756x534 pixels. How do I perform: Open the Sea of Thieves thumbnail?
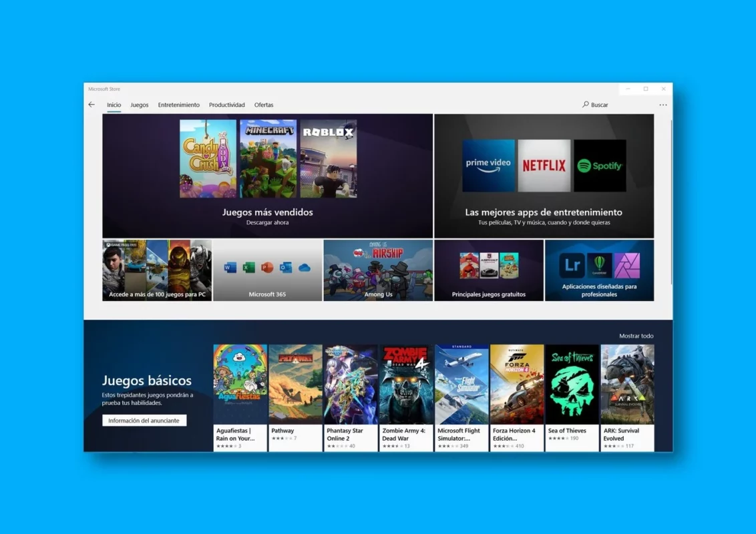click(571, 382)
